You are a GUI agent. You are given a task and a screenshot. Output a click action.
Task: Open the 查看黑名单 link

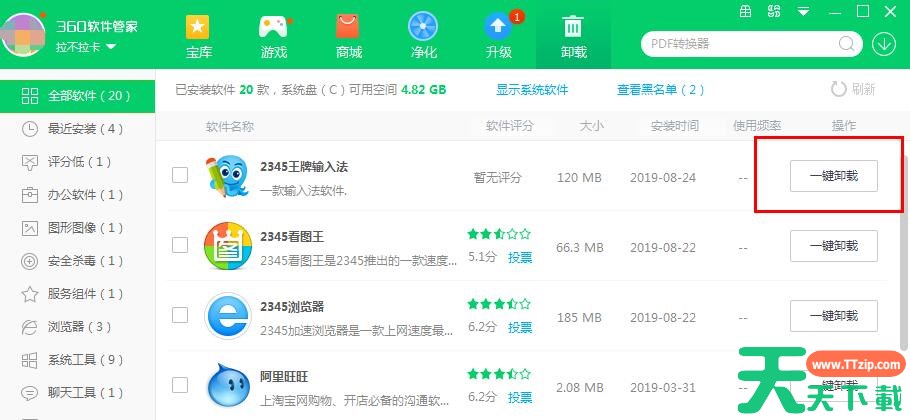coord(660,90)
